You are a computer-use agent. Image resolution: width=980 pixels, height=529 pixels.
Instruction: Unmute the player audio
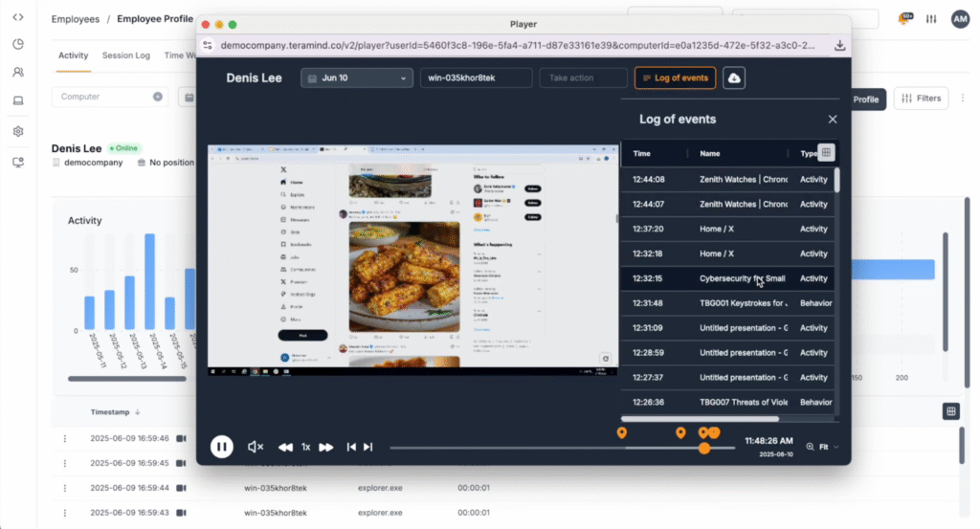coord(256,447)
